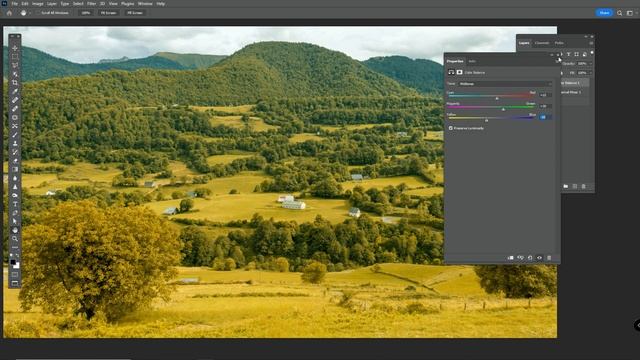The image size is (640, 360).
Task: Open the search magnifier icon top right
Action: 620,13
